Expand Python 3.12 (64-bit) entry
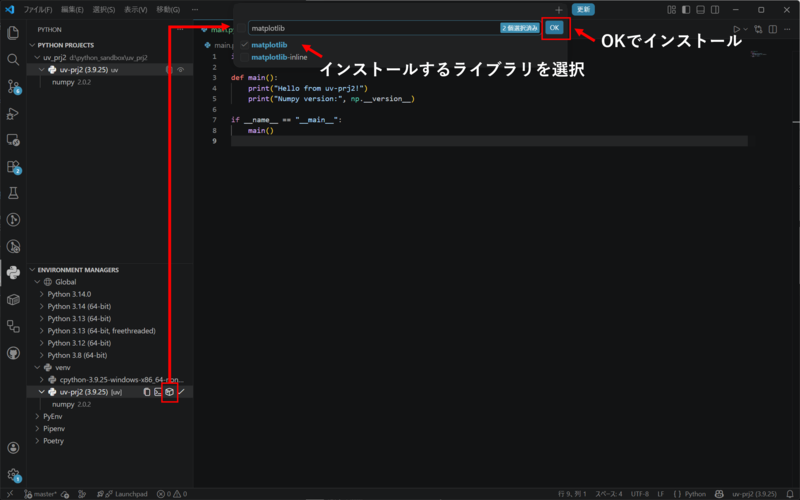 pyautogui.click(x=42, y=343)
